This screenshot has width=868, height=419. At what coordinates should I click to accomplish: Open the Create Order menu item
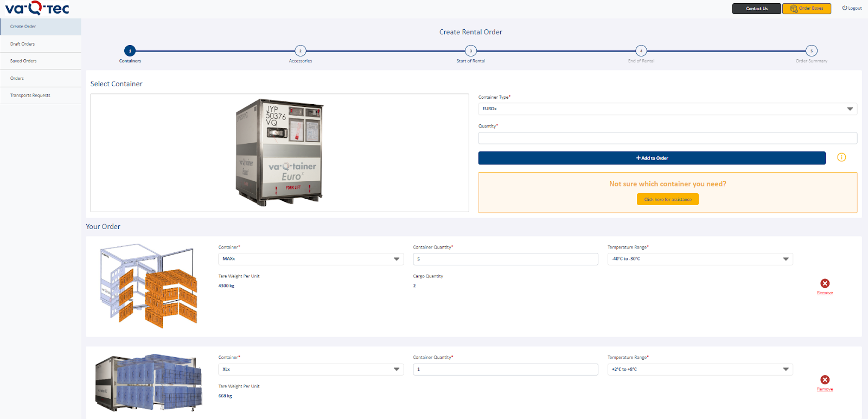click(41, 27)
